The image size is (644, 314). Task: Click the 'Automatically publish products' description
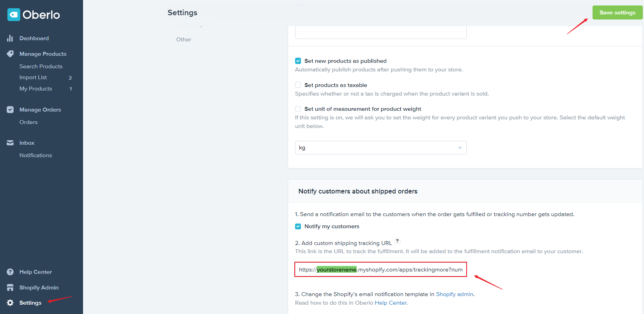[379, 69]
